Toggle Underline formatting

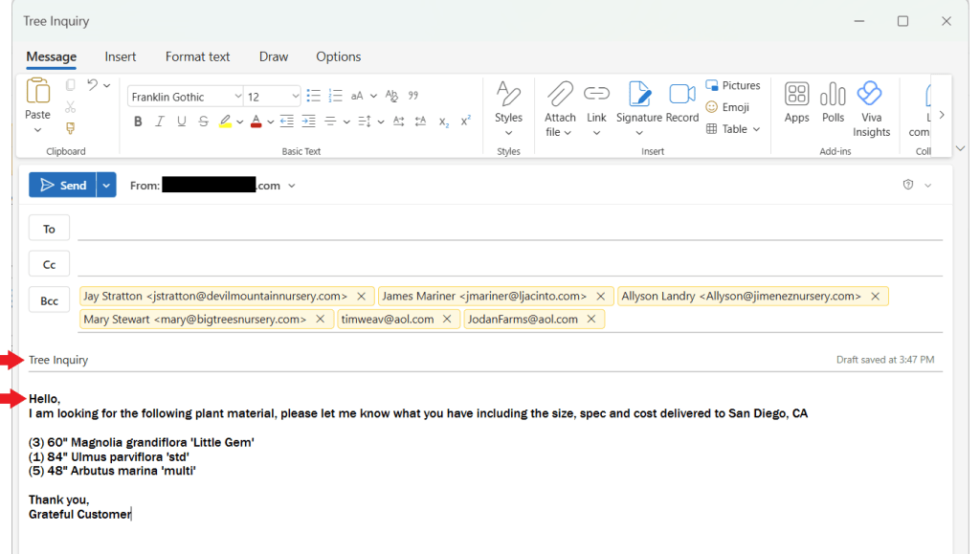coord(182,122)
